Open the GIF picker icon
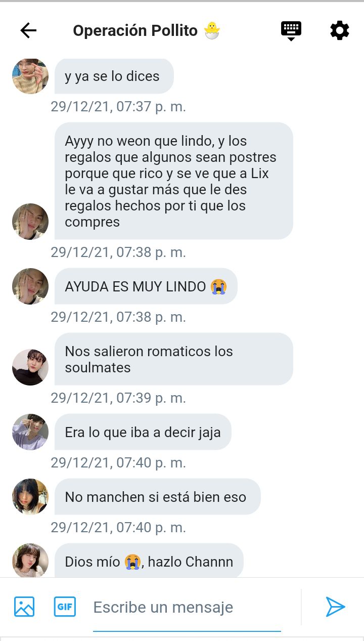364x641 pixels. tap(65, 606)
